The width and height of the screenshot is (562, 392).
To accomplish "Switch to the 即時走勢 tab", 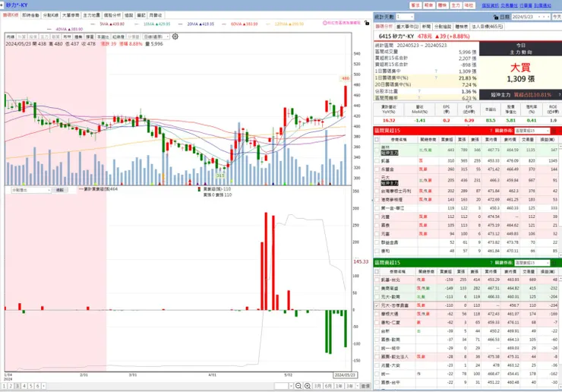I will (30, 15).
